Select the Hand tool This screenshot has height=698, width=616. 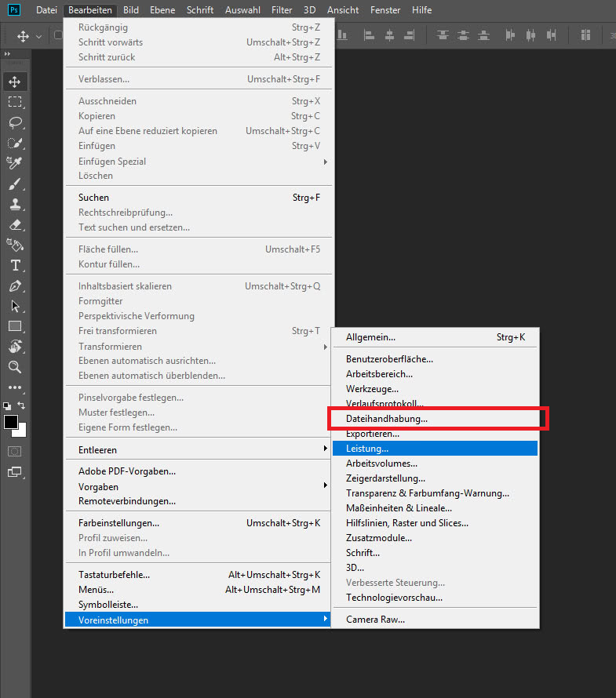coord(15,347)
